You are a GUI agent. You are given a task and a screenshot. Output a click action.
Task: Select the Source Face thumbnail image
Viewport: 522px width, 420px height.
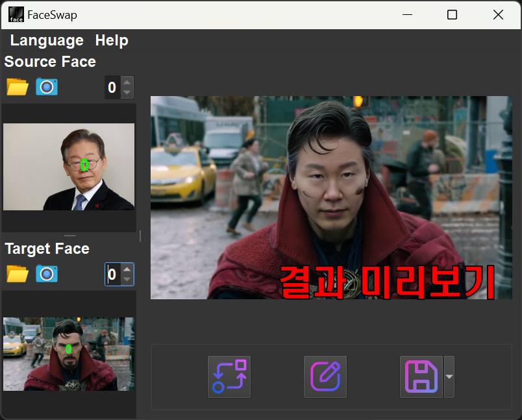[x=69, y=167]
